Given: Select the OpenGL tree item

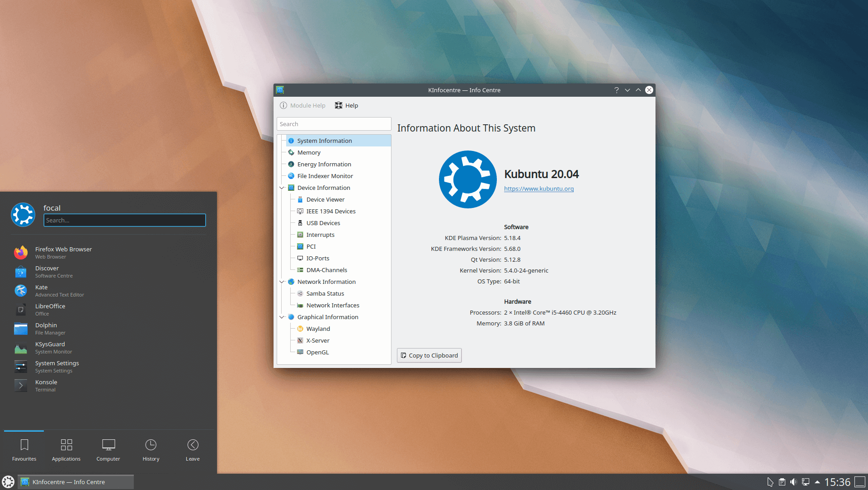Looking at the screenshot, I should click(318, 352).
